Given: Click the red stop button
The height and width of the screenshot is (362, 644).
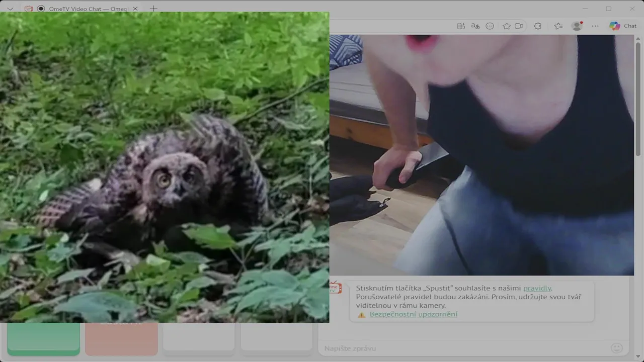Looking at the screenshot, I should tap(121, 339).
